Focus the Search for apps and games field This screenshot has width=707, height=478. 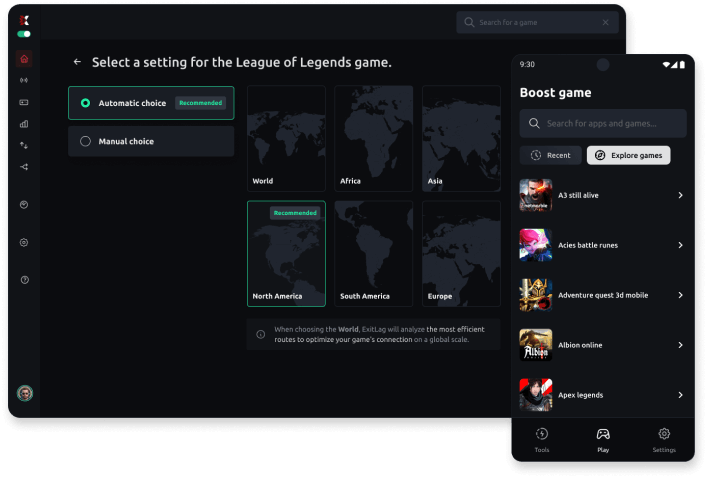[x=603, y=123]
